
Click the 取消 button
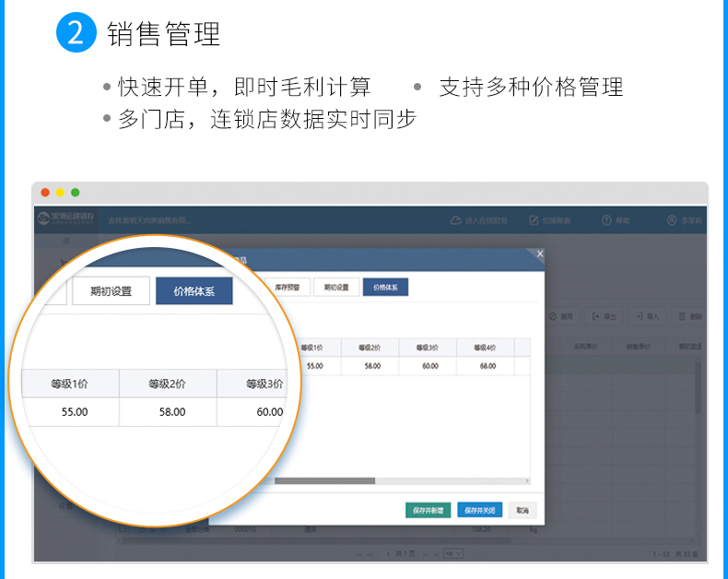point(523,510)
